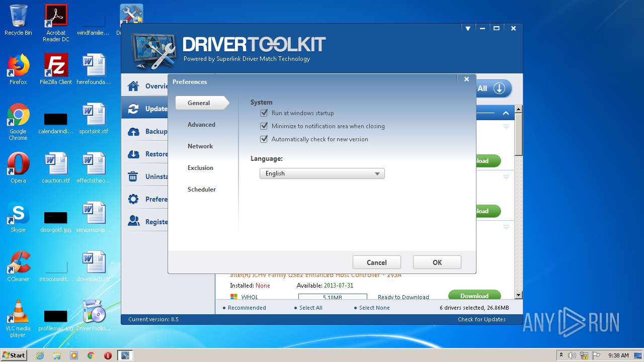Screen dimensions: 644x362
Task: Click the volume speaker tray icon
Action: pos(572,355)
